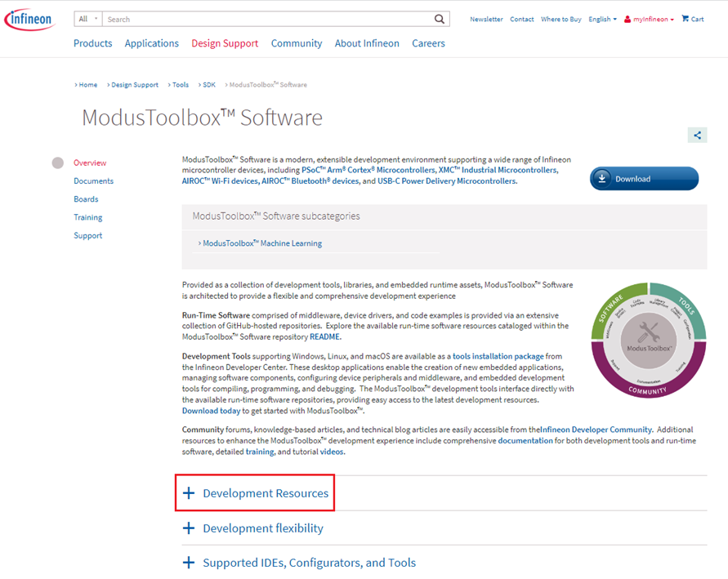Open the shopping Cart
The image size is (728, 579).
click(692, 19)
